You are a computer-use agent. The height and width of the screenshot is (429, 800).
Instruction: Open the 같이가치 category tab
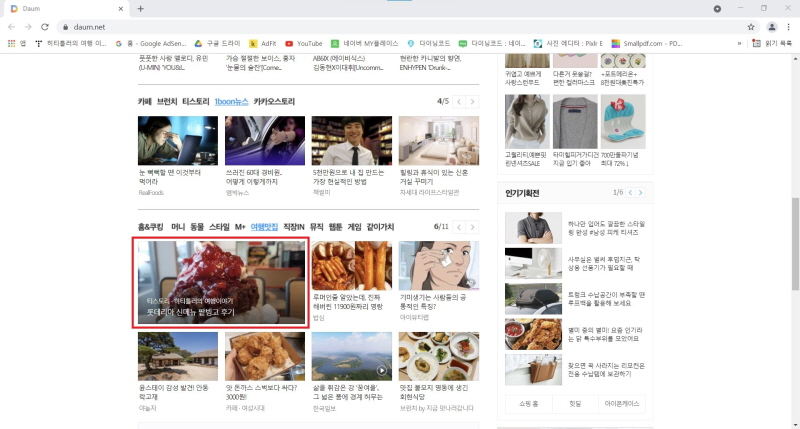point(381,227)
